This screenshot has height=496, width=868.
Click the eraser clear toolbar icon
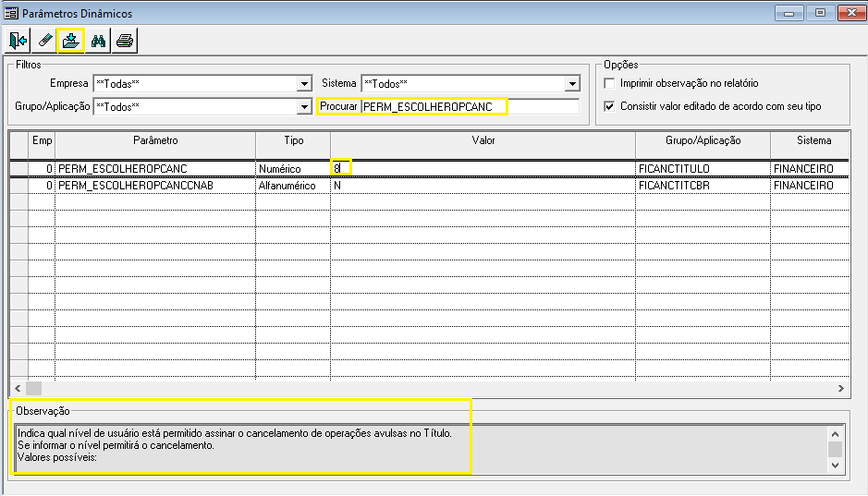pyautogui.click(x=45, y=41)
